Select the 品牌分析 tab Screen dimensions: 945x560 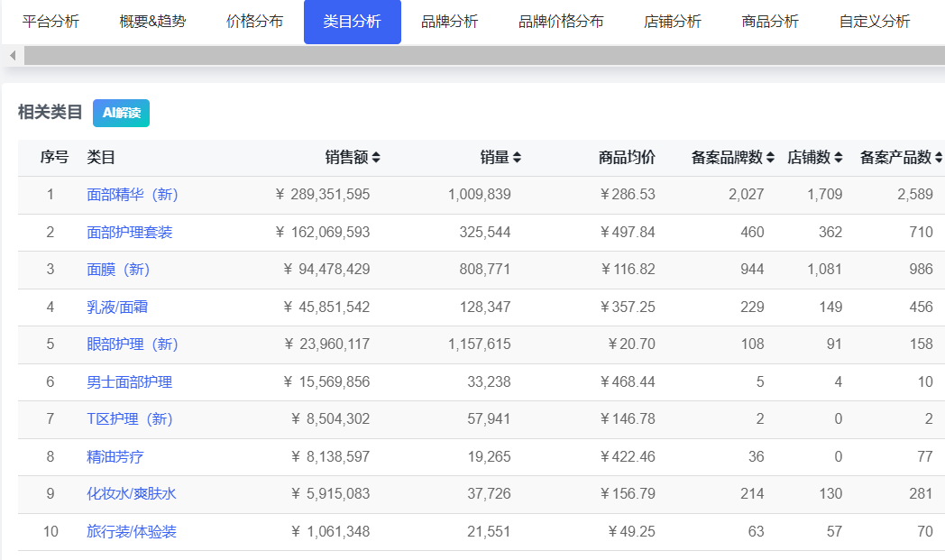(x=449, y=22)
